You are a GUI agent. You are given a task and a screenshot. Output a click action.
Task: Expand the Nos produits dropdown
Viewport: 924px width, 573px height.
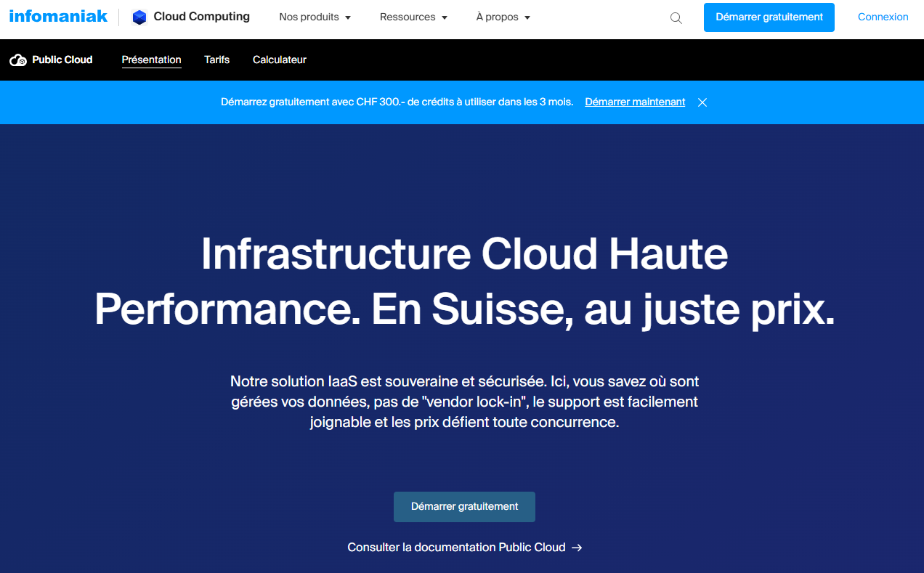[x=315, y=17]
